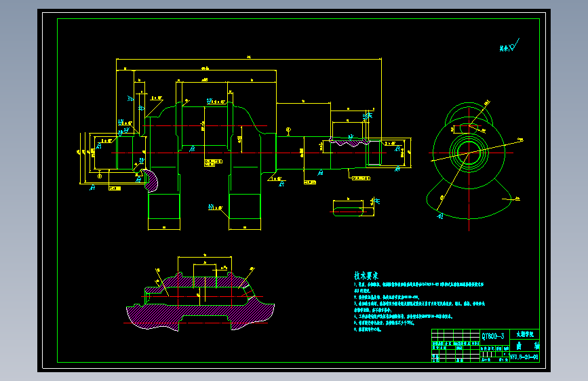Select the keyway slot in end view
This screenshot has width=588, height=381.
coord(469,128)
